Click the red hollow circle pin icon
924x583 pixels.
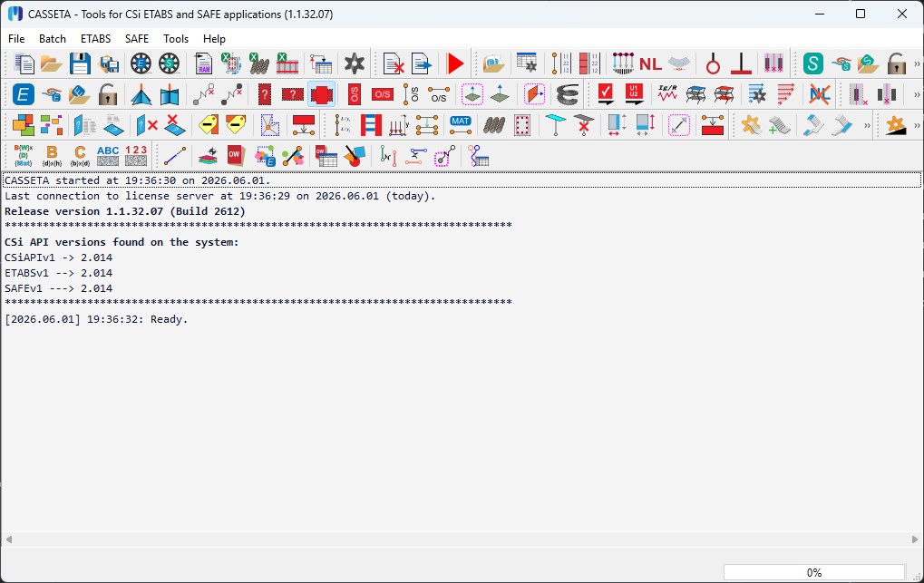[x=713, y=63]
